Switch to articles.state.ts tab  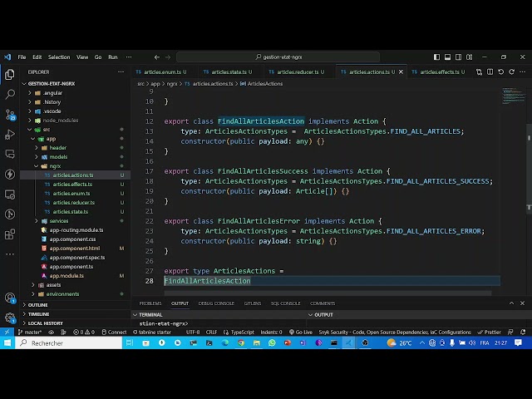click(229, 72)
